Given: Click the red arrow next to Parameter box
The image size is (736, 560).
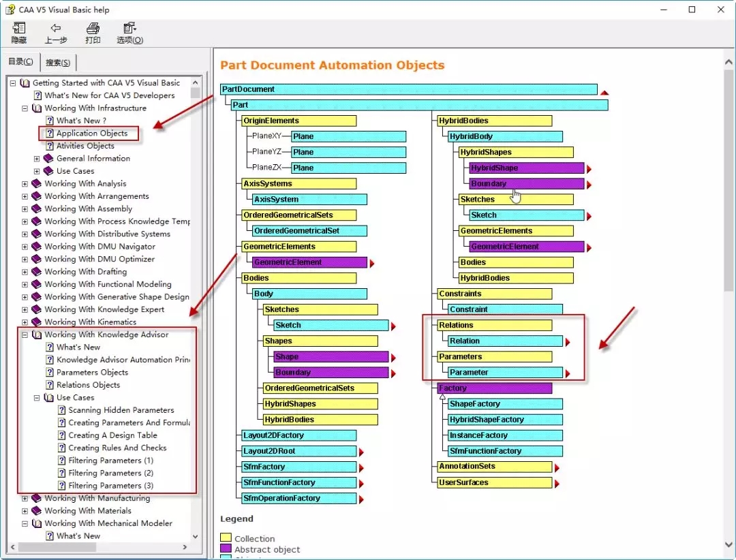Looking at the screenshot, I should [x=568, y=373].
